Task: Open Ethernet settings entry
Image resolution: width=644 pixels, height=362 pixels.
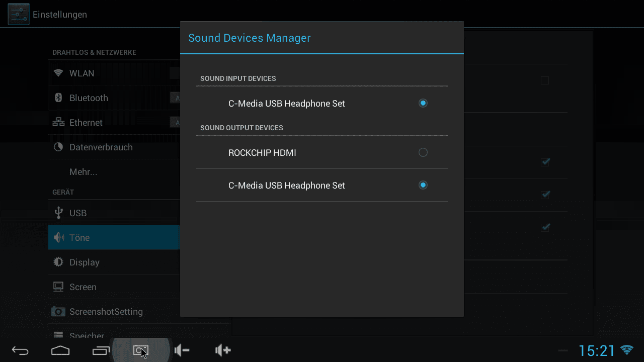Action: tap(114, 123)
